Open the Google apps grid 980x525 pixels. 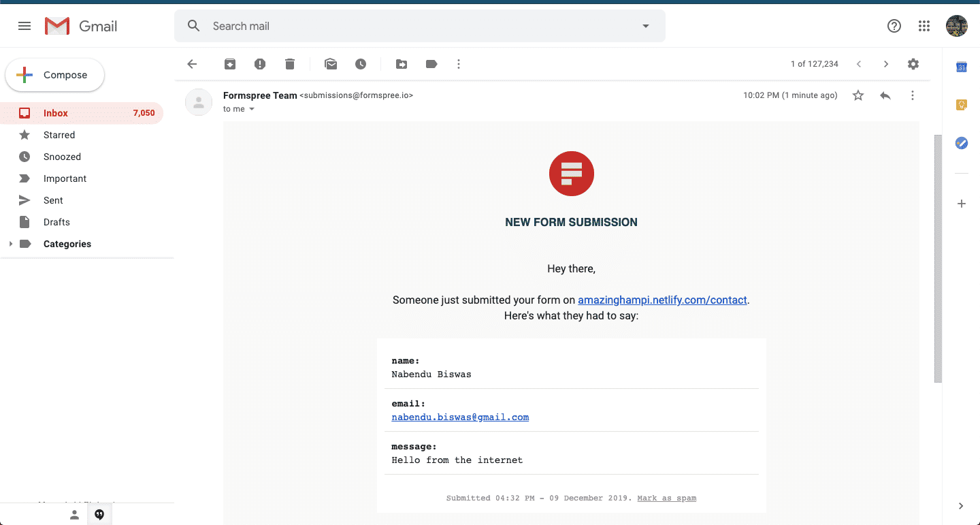[x=924, y=26]
